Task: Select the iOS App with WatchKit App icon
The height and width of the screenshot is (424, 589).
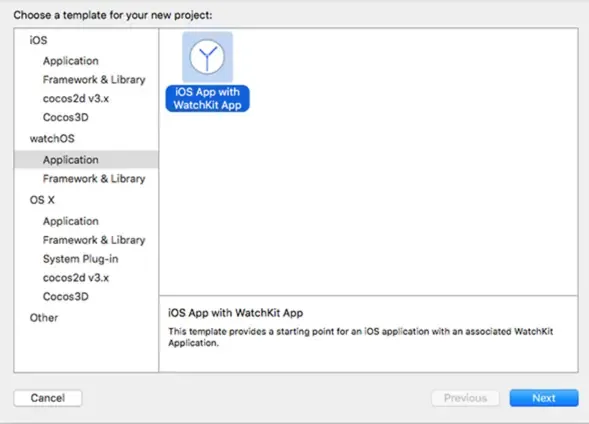Action: pos(207,57)
